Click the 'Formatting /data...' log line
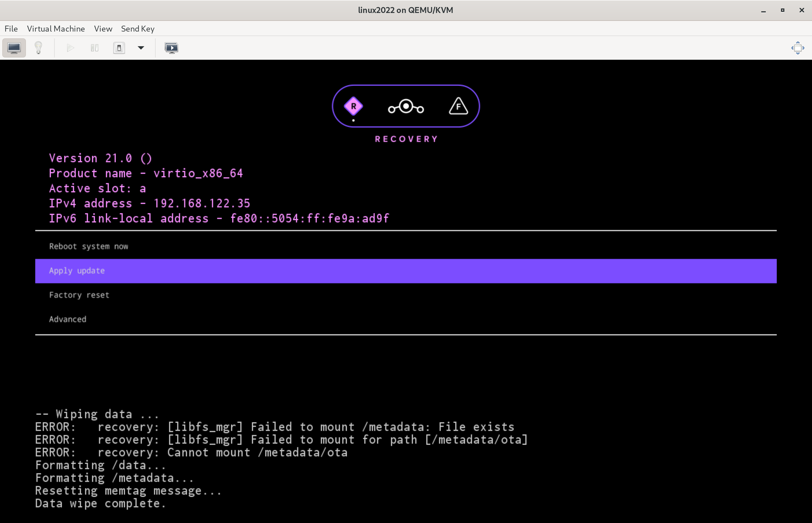 [x=101, y=465]
